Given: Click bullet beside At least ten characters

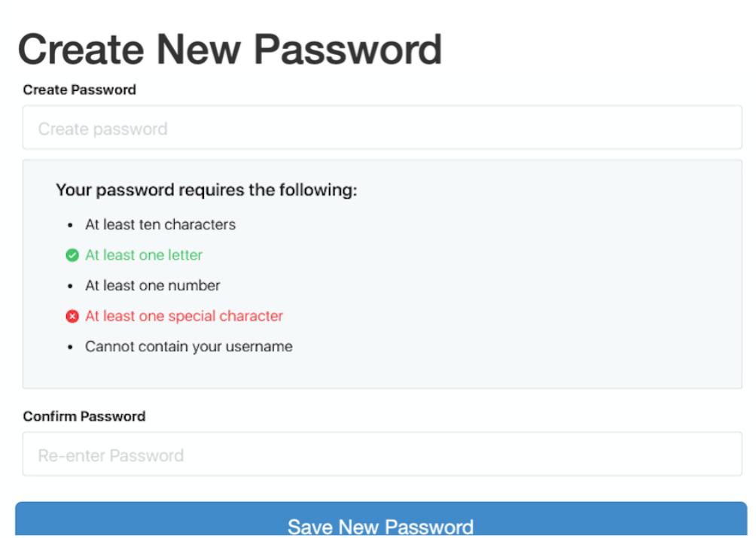Looking at the screenshot, I should click(x=70, y=225).
